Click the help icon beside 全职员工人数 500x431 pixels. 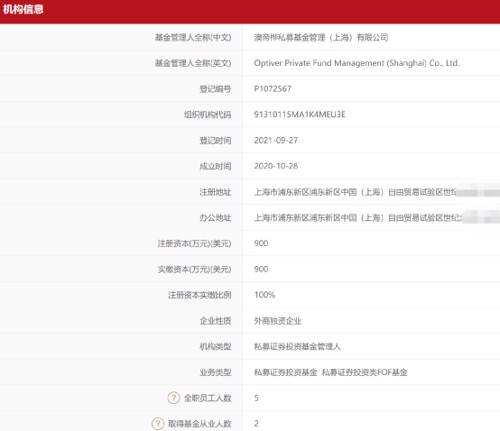click(x=174, y=398)
